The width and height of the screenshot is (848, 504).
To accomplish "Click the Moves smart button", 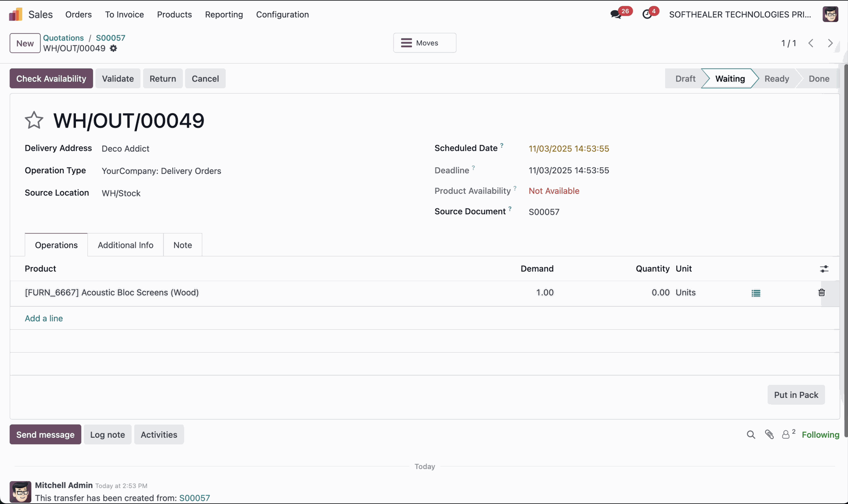I will coord(424,43).
